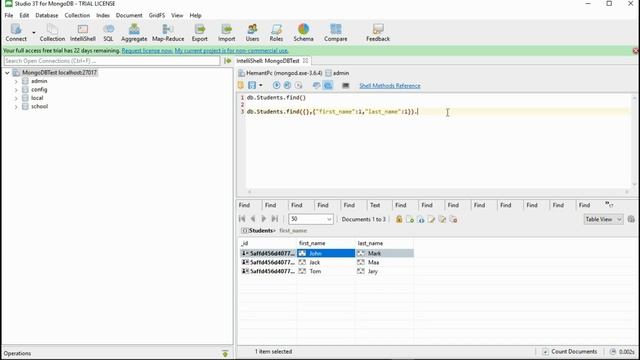Open the Compare tool icon
The image size is (640, 360).
click(336, 33)
